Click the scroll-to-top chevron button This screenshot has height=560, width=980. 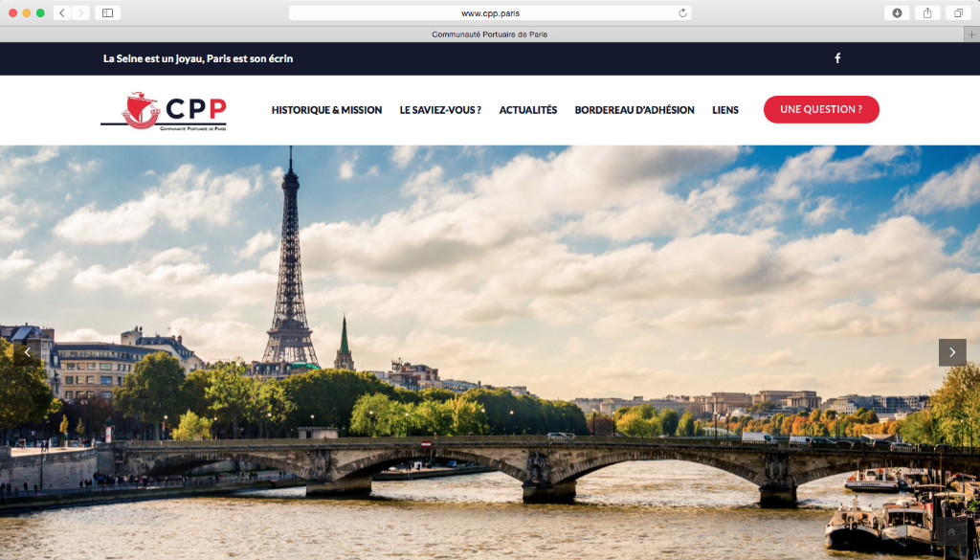click(952, 531)
